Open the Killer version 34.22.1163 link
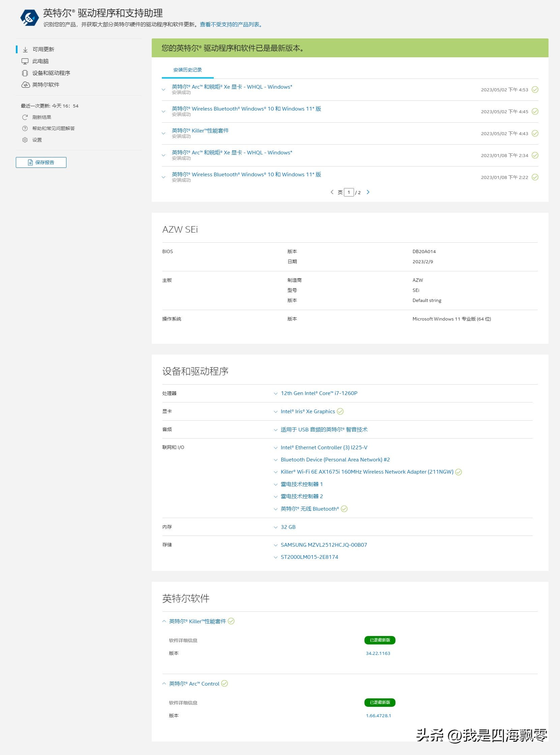The width and height of the screenshot is (560, 755). pyautogui.click(x=378, y=653)
